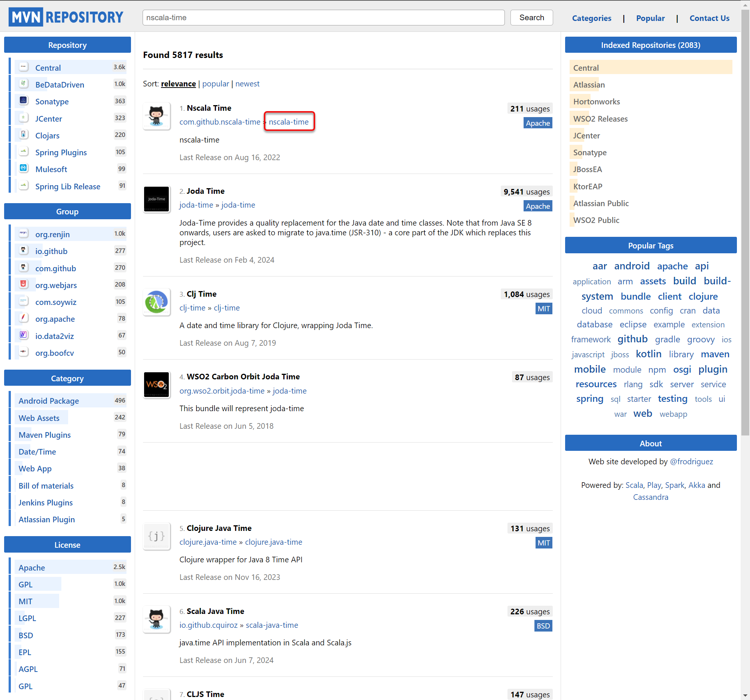
Task: Click the scrollbar down arrow
Action: click(x=745, y=695)
